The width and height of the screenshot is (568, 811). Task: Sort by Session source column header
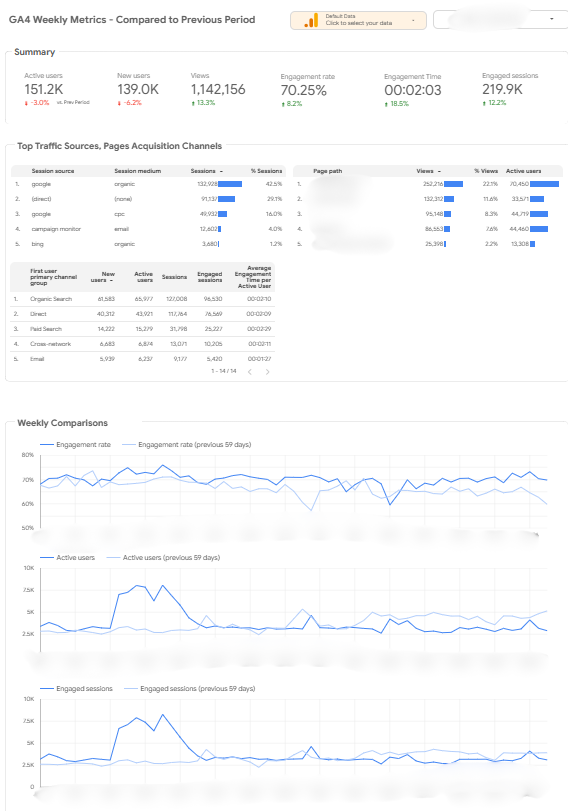point(53,171)
